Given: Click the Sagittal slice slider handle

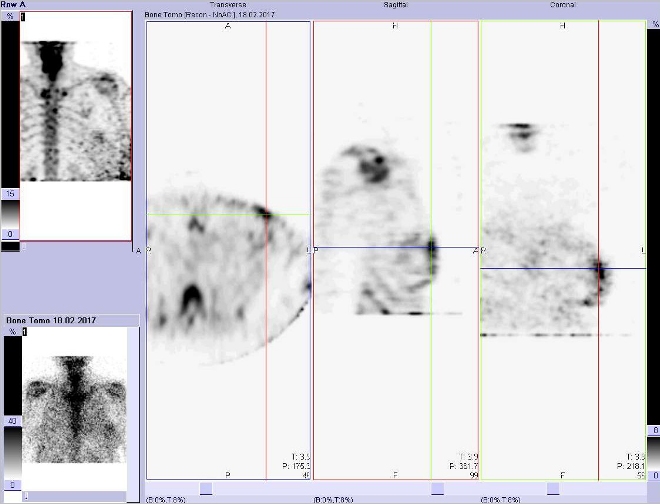Looking at the screenshot, I should (436, 489).
